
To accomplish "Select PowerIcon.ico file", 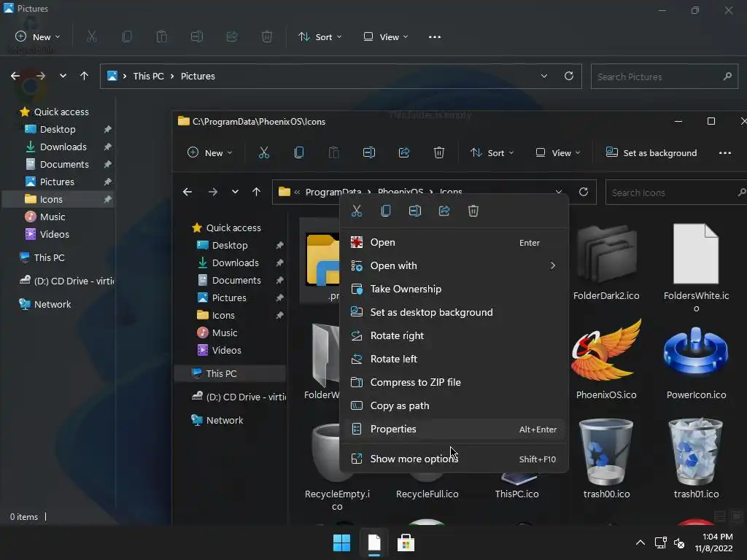I will click(696, 363).
